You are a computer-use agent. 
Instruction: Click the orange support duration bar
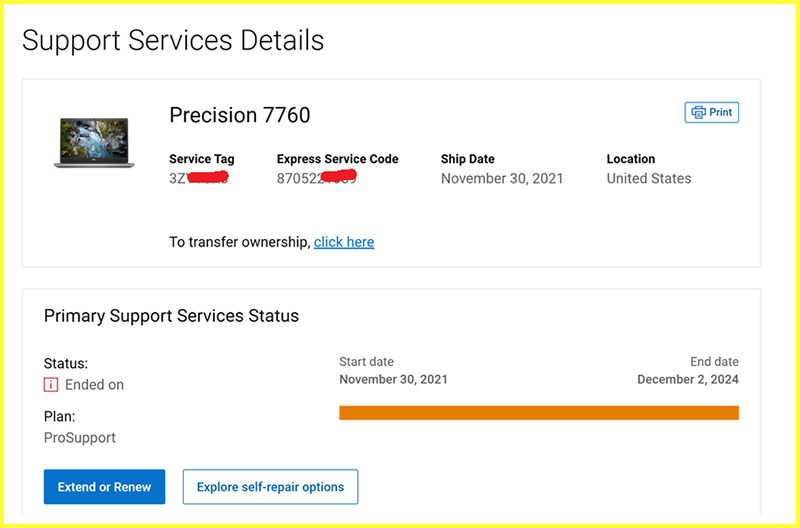coord(539,413)
